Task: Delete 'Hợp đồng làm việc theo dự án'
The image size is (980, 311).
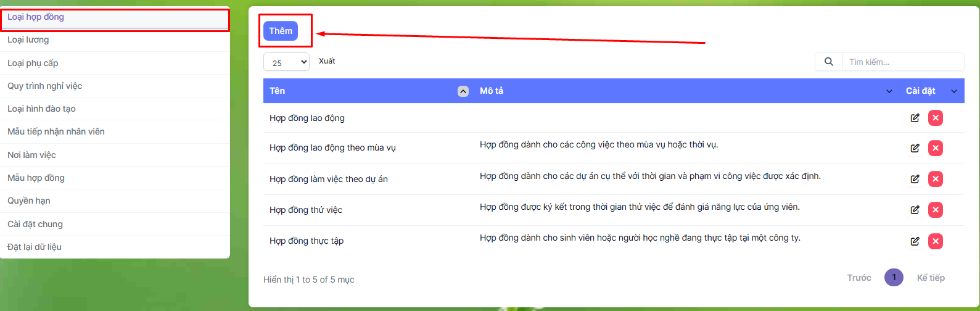Action: tap(936, 179)
